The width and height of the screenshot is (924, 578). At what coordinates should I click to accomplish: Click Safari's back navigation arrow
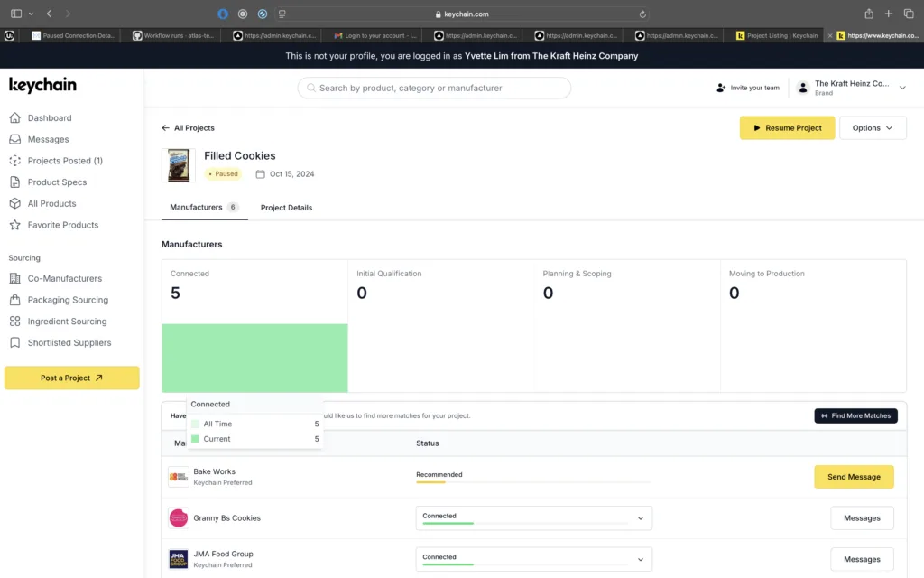pyautogui.click(x=50, y=14)
